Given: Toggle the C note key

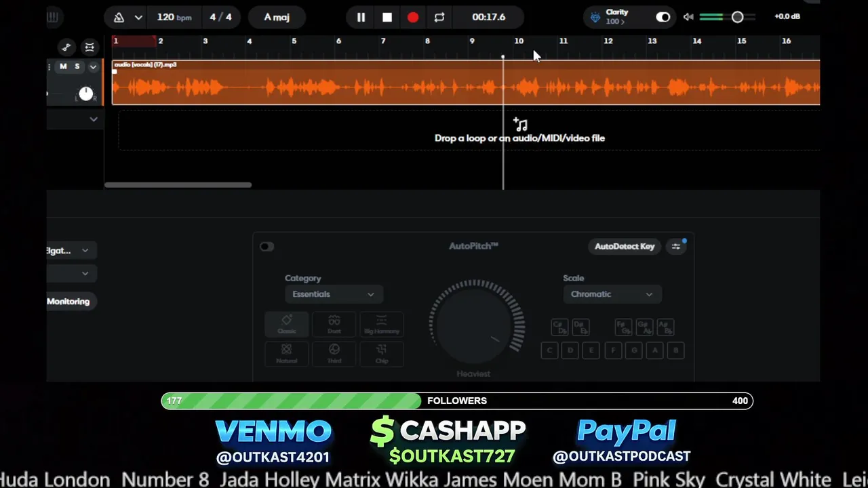Looking at the screenshot, I should 549,350.
